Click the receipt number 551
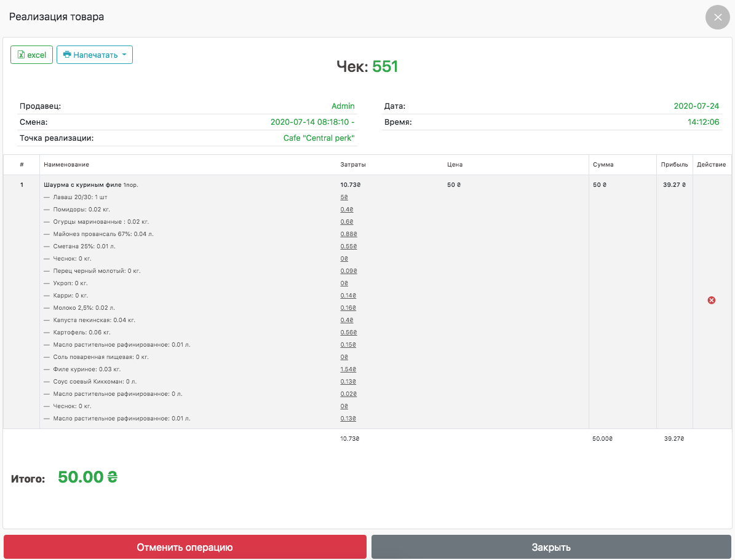735x560 pixels. (385, 67)
